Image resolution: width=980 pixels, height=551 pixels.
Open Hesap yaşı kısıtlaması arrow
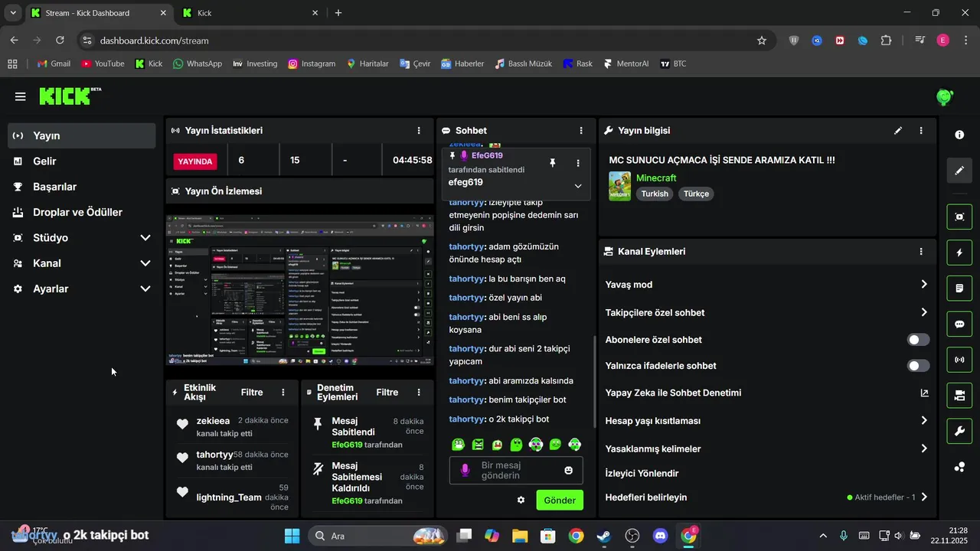coord(924,420)
